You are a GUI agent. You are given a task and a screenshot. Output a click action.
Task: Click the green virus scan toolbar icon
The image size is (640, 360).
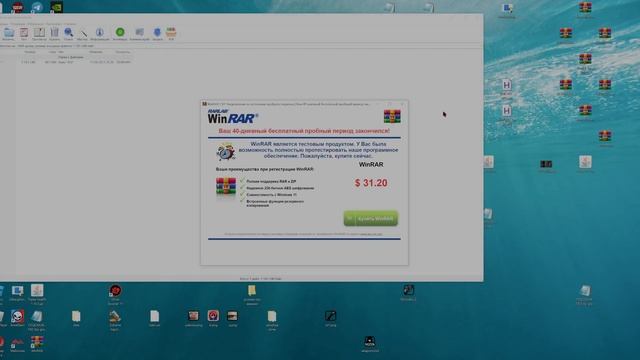(x=120, y=33)
